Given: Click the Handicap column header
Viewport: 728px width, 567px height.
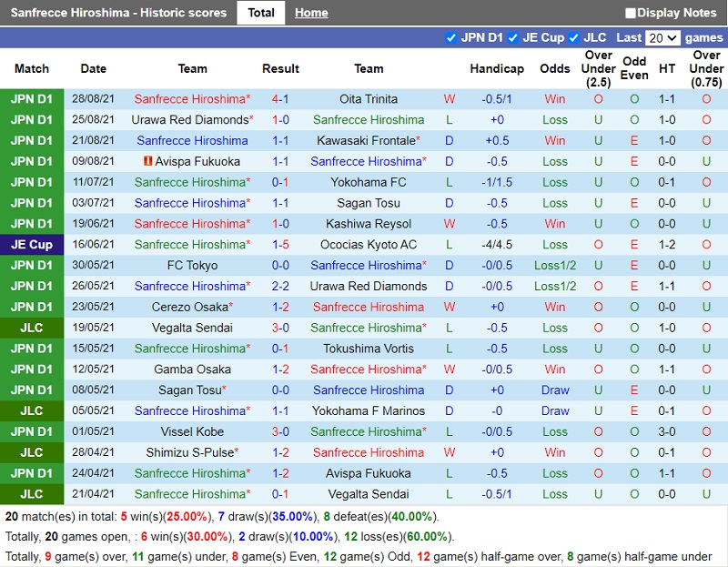Looking at the screenshot, I should click(497, 68).
